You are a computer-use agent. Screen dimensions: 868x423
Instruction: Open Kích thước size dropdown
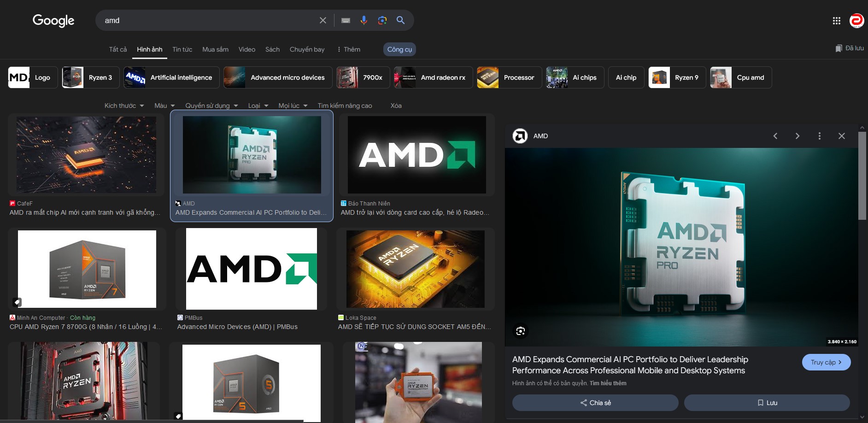pyautogui.click(x=124, y=106)
